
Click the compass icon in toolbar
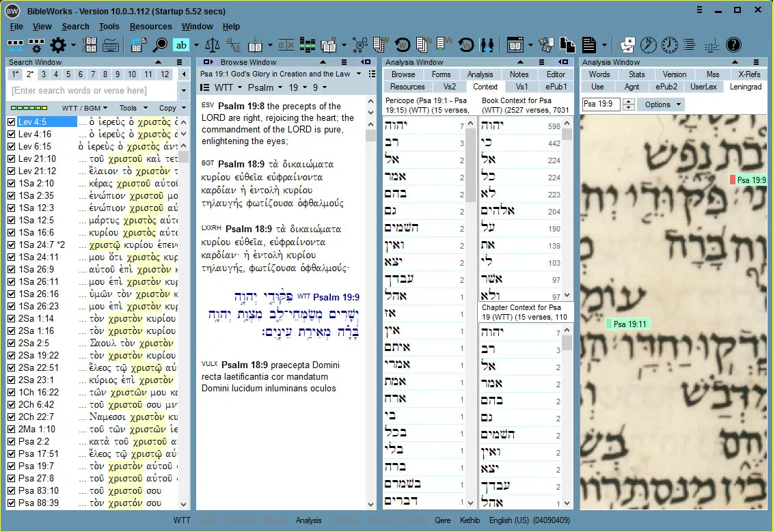648,45
